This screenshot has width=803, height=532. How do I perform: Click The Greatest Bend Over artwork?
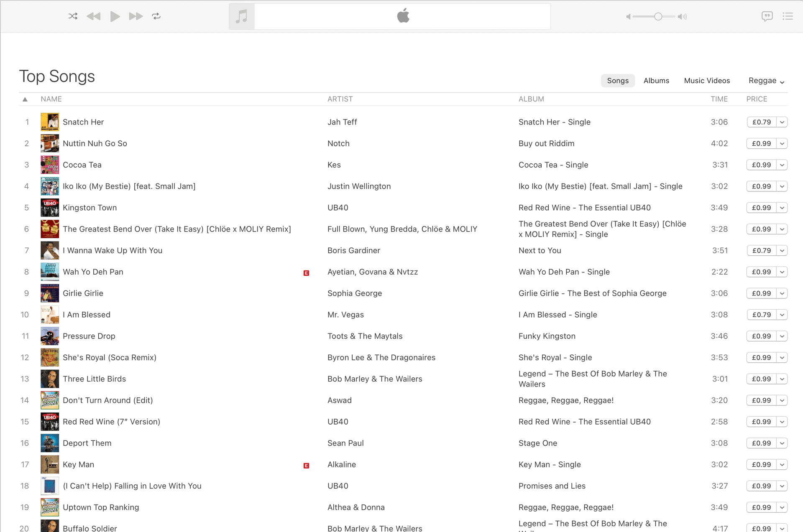click(x=50, y=229)
